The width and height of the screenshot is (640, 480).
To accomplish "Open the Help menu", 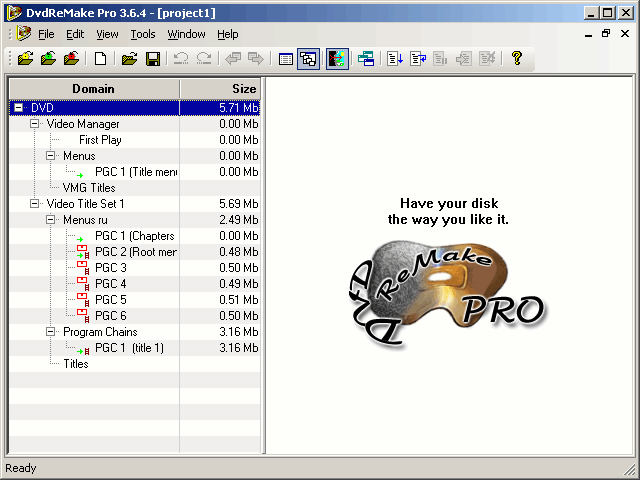I will [x=228, y=34].
